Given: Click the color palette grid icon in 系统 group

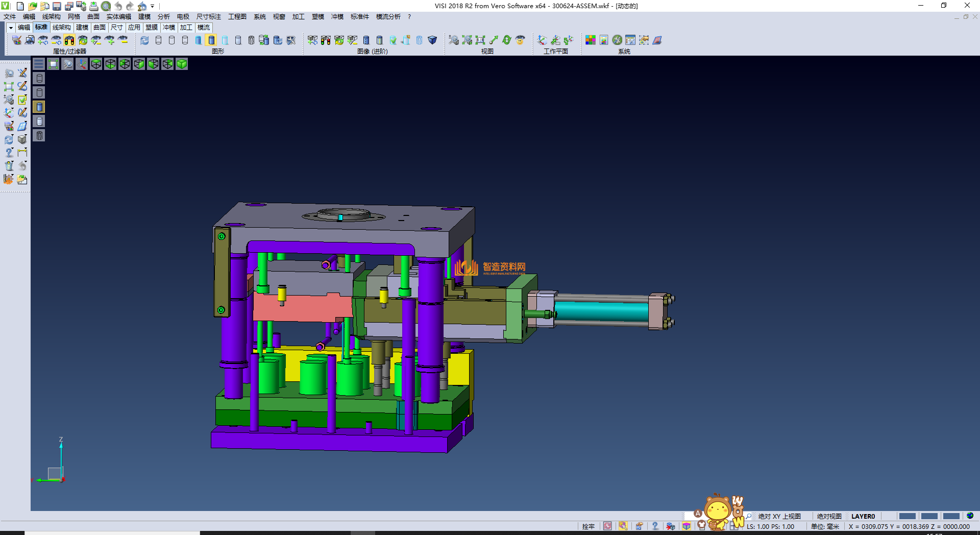Looking at the screenshot, I should [x=591, y=40].
